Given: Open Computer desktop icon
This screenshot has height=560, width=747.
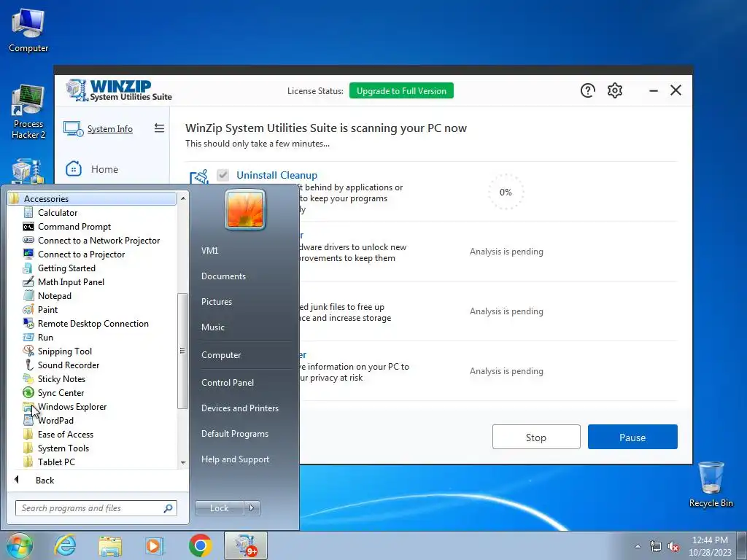Looking at the screenshot, I should click(28, 31).
